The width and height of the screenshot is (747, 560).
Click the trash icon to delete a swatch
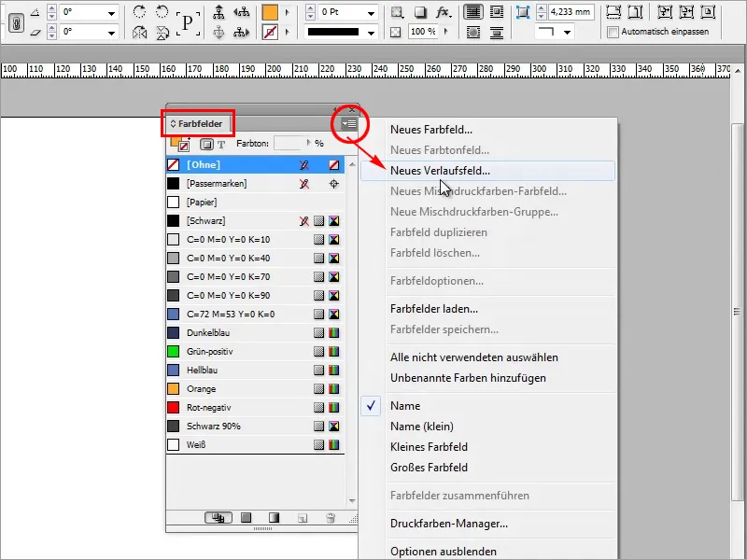330,518
